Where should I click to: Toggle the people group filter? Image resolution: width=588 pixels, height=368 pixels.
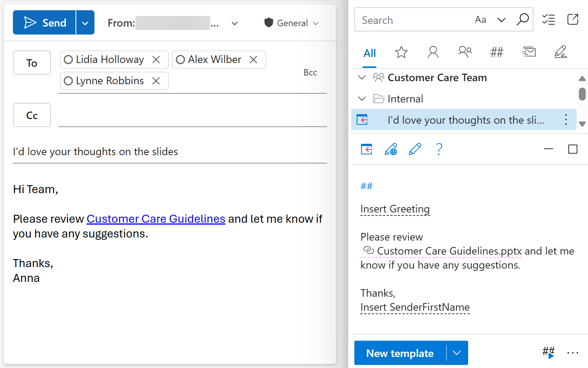coord(465,52)
